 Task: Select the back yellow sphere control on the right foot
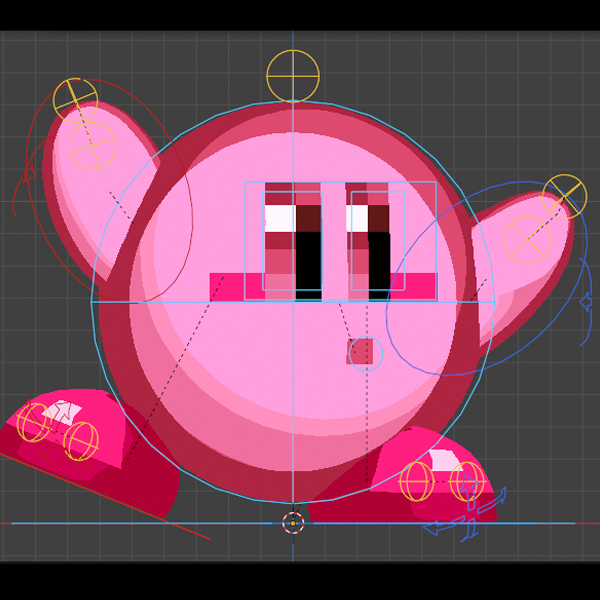416,481
